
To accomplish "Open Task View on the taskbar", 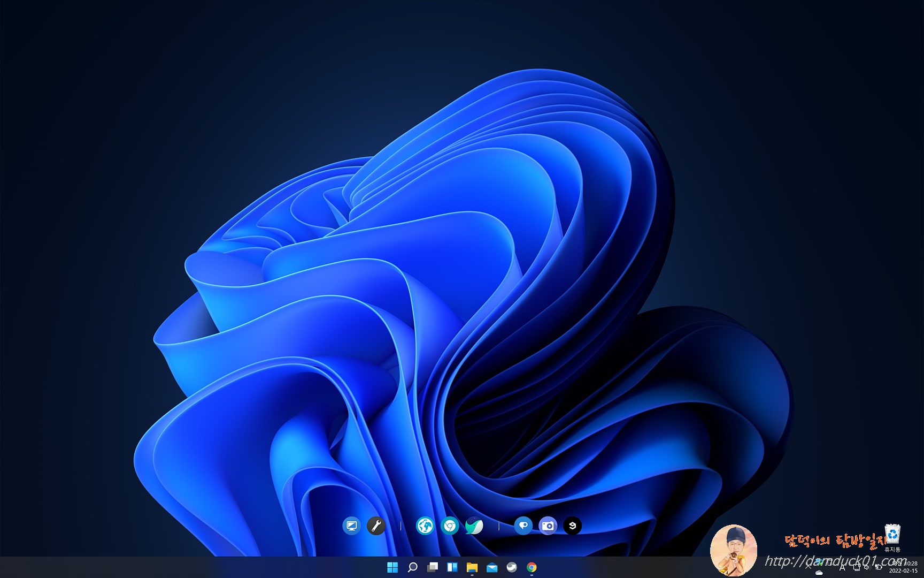I will click(x=433, y=567).
